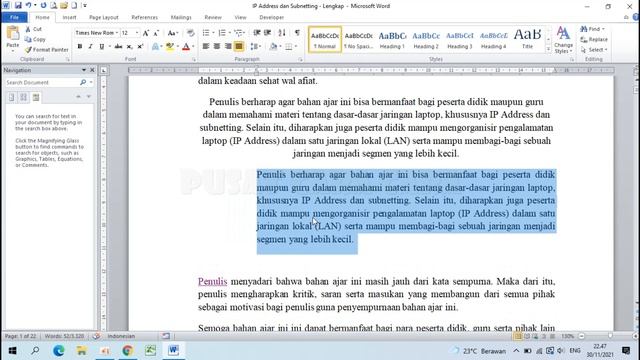640x360 pixels.
Task: Apply the Normal style
Action: click(325, 40)
